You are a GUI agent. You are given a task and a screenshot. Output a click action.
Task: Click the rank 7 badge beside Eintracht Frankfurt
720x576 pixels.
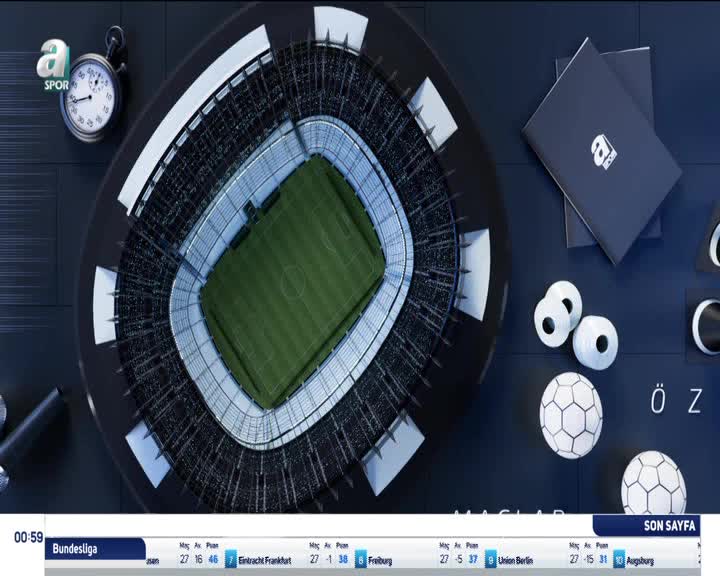tap(231, 560)
